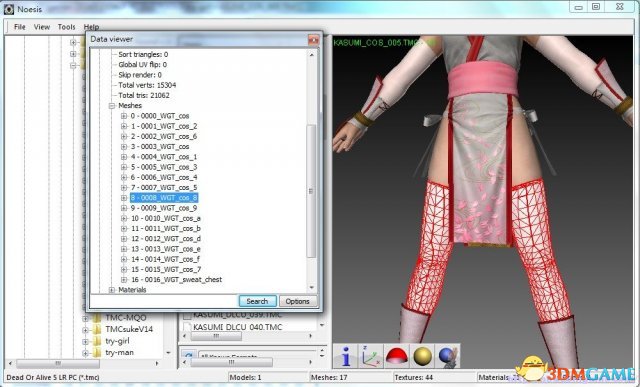Screen dimensions: 640x387
Task: Select the KASUMI_DLCU_040.TMC file name
Action: [238, 327]
